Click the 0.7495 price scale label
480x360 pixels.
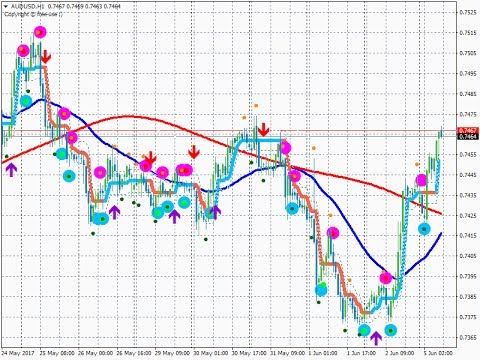click(468, 74)
